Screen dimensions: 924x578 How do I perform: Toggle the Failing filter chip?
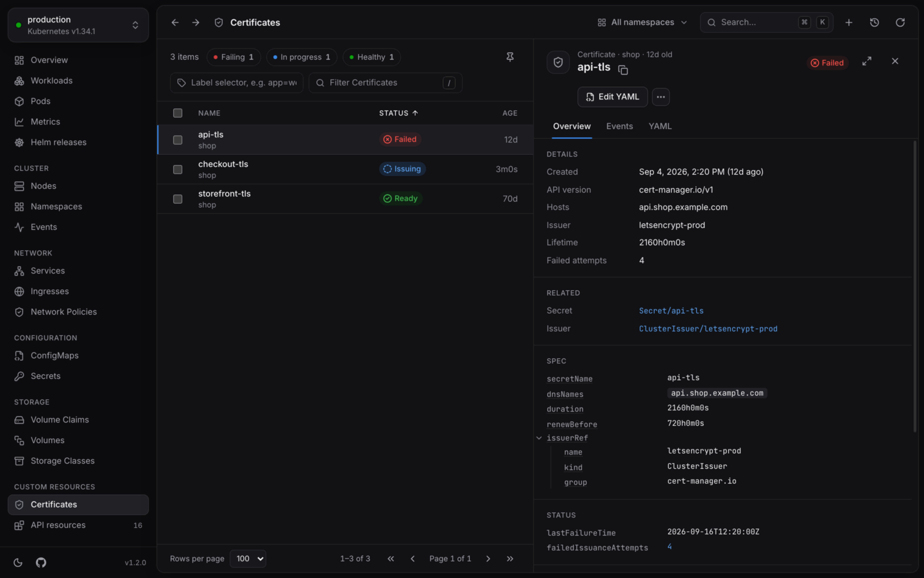(234, 57)
